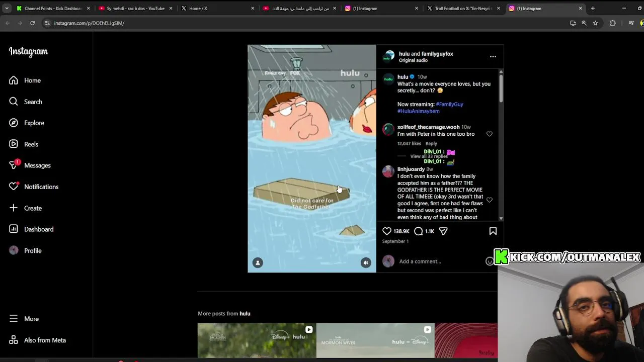
Task: Open the browser zoom magnifier icon
Action: [x=584, y=23]
